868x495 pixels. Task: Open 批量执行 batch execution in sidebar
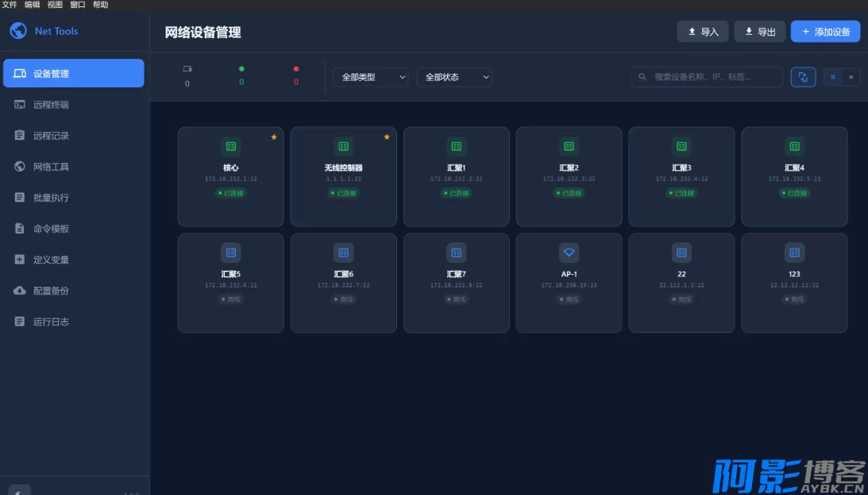coord(51,198)
